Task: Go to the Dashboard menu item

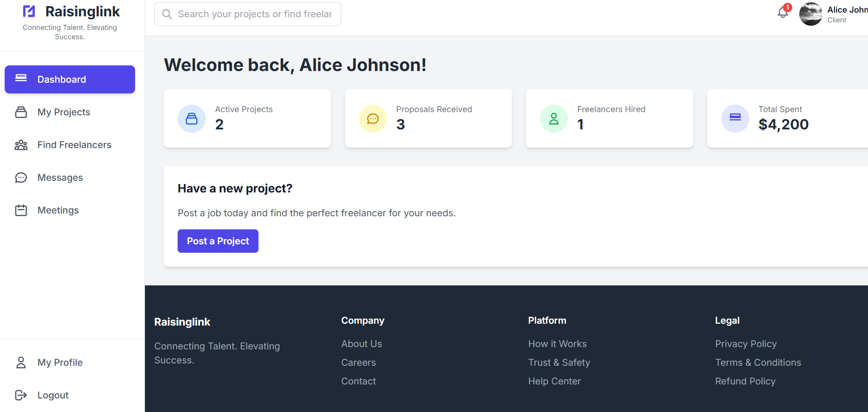Action: (70, 79)
